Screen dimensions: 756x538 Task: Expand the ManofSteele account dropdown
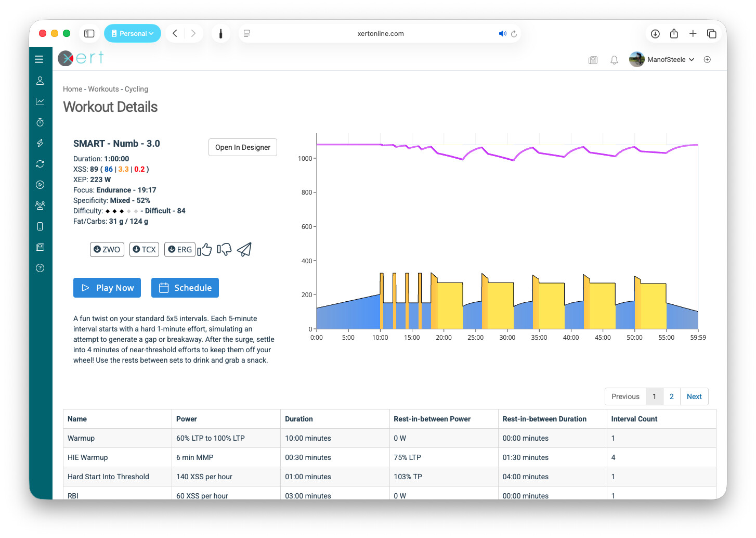670,60
